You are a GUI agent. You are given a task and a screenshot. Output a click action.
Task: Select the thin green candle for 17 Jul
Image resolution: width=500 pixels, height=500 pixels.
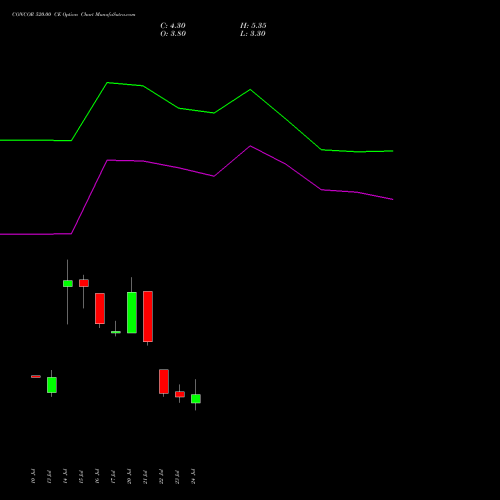point(116,332)
